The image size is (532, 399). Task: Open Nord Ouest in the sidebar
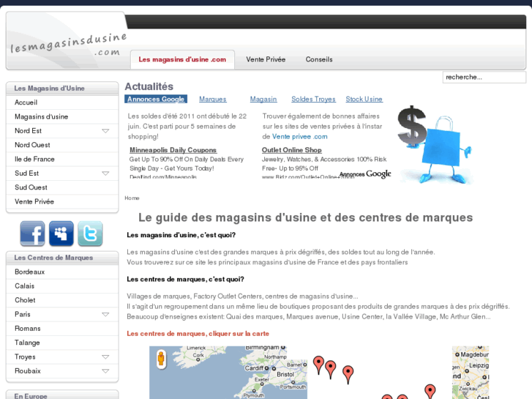[62, 145]
